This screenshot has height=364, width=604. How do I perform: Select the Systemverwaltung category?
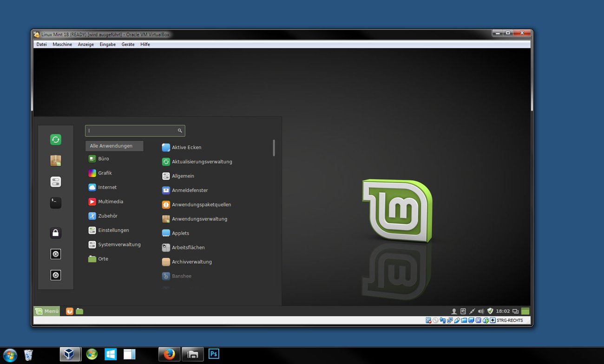point(120,244)
